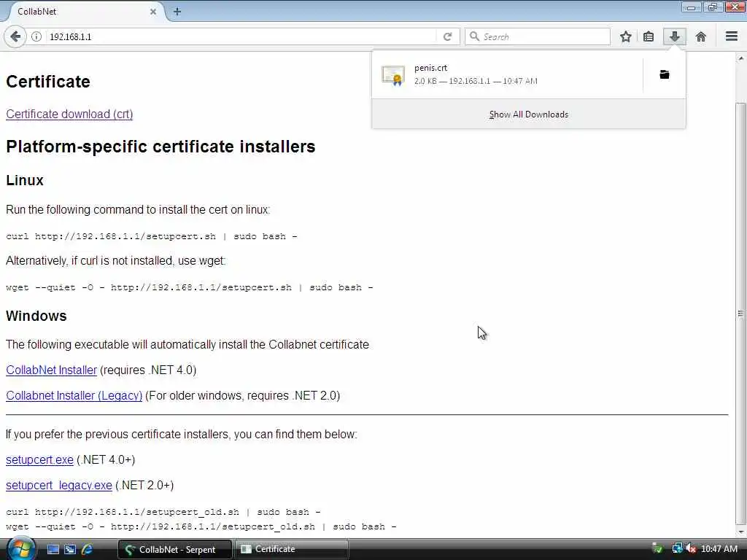Toggle the downloads arrow button

(x=675, y=36)
